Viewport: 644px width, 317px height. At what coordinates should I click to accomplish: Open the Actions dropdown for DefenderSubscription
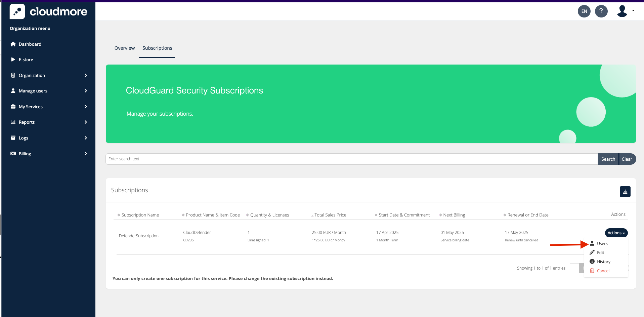pos(616,233)
